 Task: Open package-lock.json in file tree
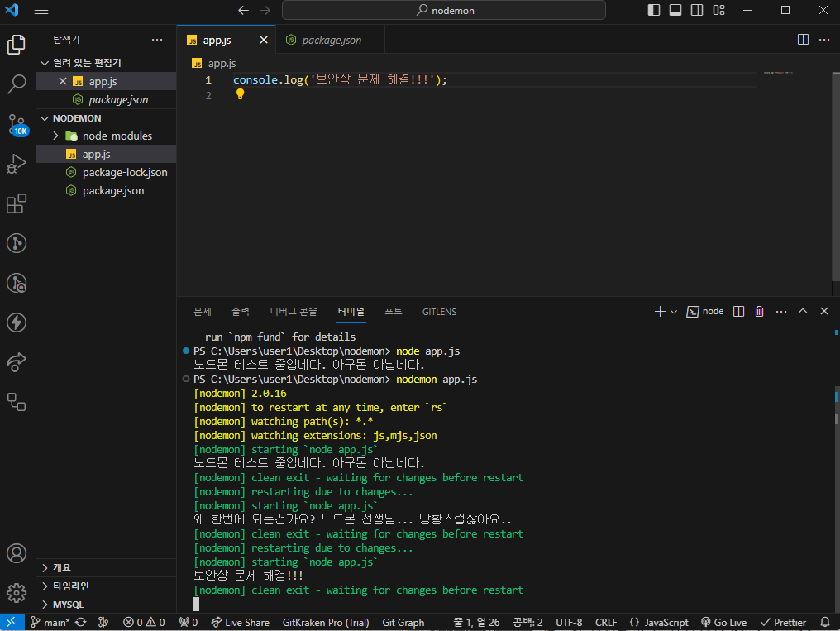(x=106, y=173)
